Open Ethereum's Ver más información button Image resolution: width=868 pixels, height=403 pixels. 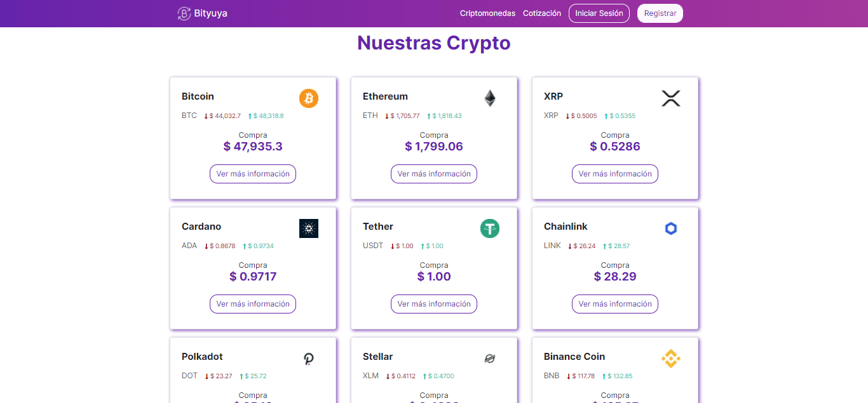point(434,174)
